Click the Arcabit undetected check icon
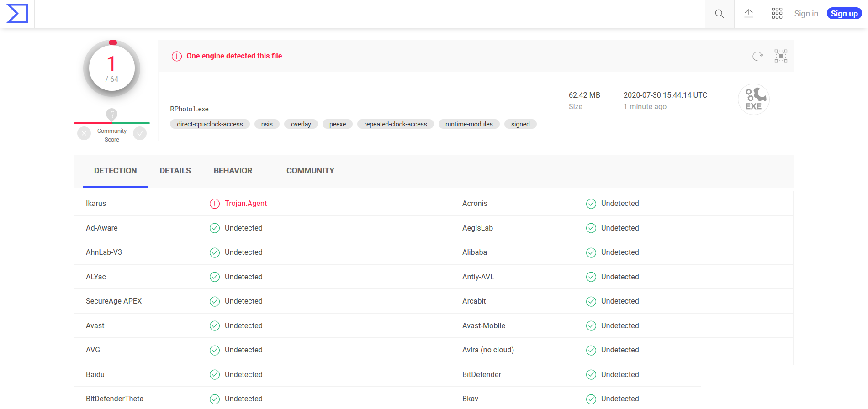The height and width of the screenshot is (409, 868). [x=591, y=301]
